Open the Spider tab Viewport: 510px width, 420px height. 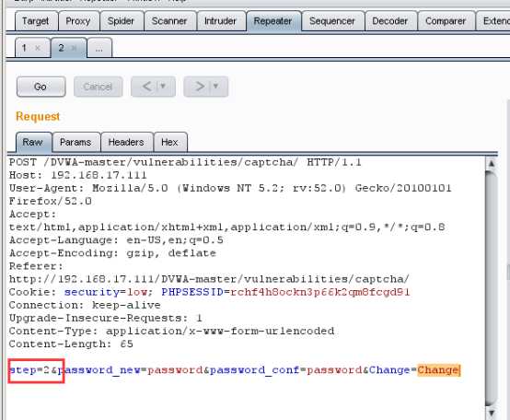121,21
